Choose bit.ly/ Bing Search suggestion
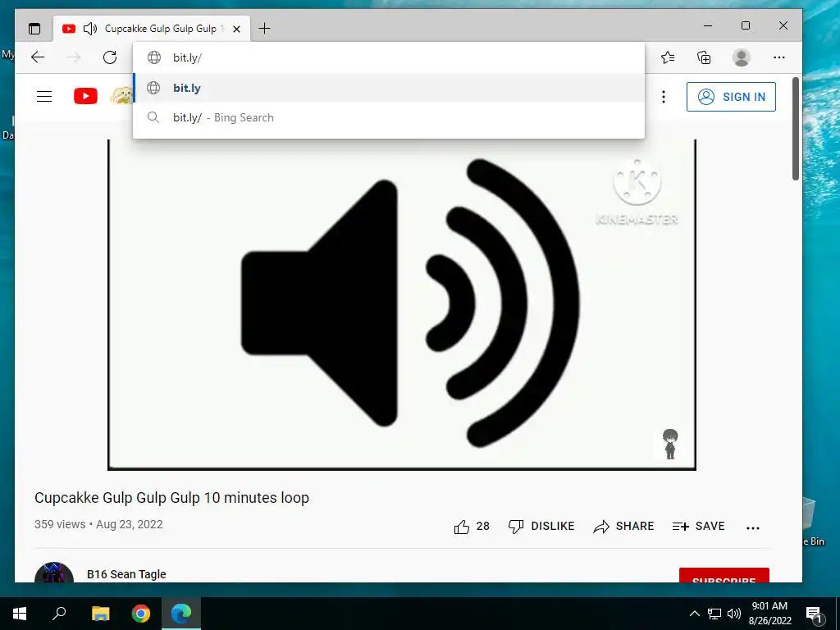Image resolution: width=840 pixels, height=630 pixels. [388, 117]
